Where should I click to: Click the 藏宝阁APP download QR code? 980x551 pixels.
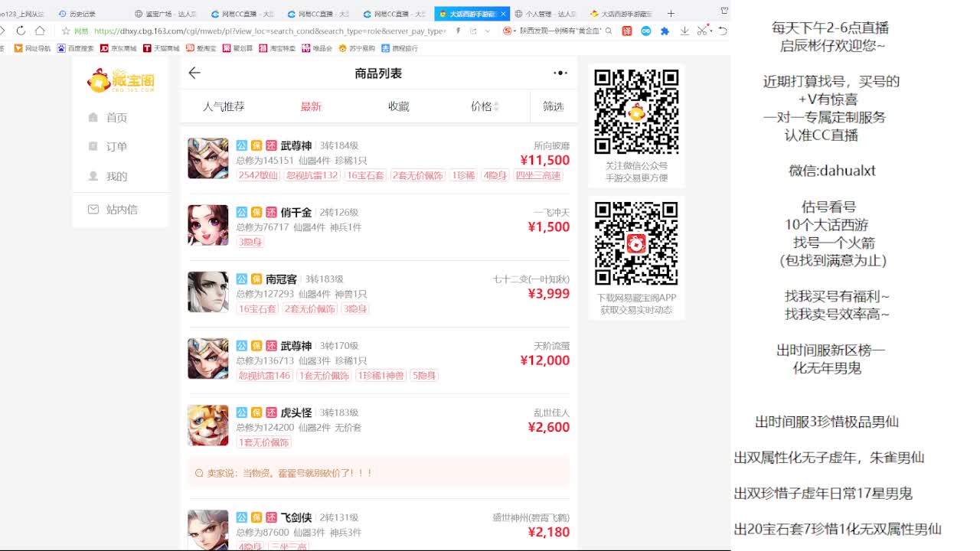pos(636,243)
